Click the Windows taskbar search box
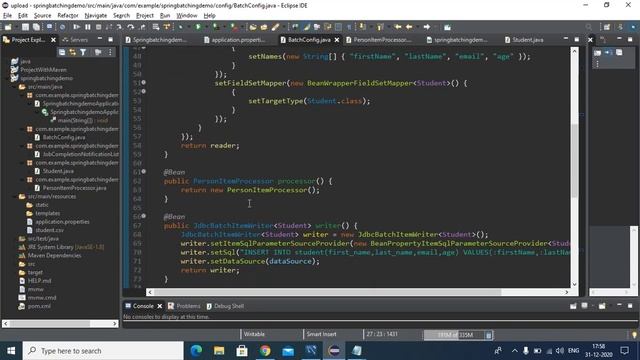This screenshot has width=640, height=360. [103, 351]
